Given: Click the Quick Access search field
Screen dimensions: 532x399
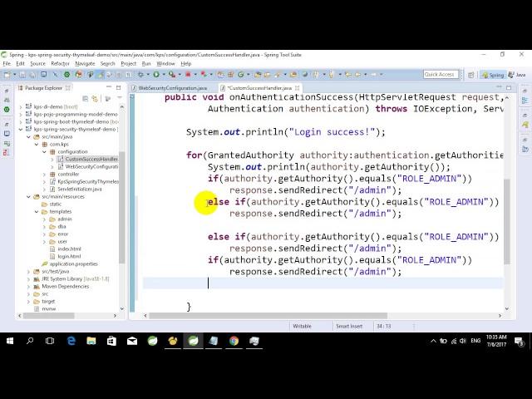Looking at the screenshot, I should 441,74.
